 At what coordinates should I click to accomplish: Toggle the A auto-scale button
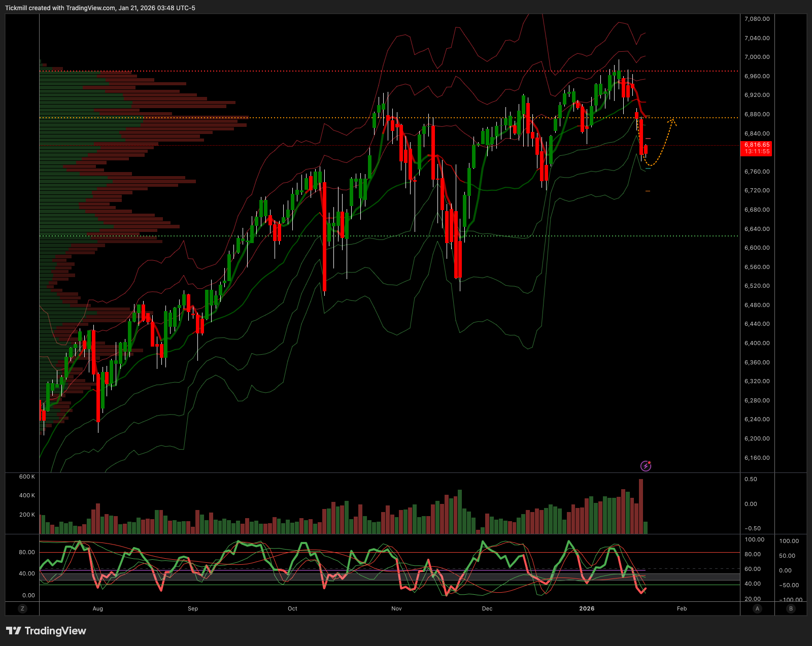757,608
